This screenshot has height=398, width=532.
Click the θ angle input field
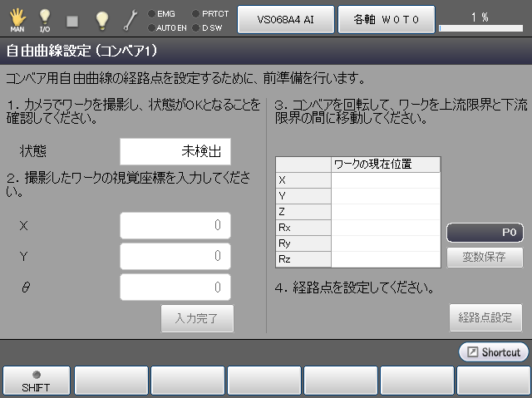pos(175,287)
